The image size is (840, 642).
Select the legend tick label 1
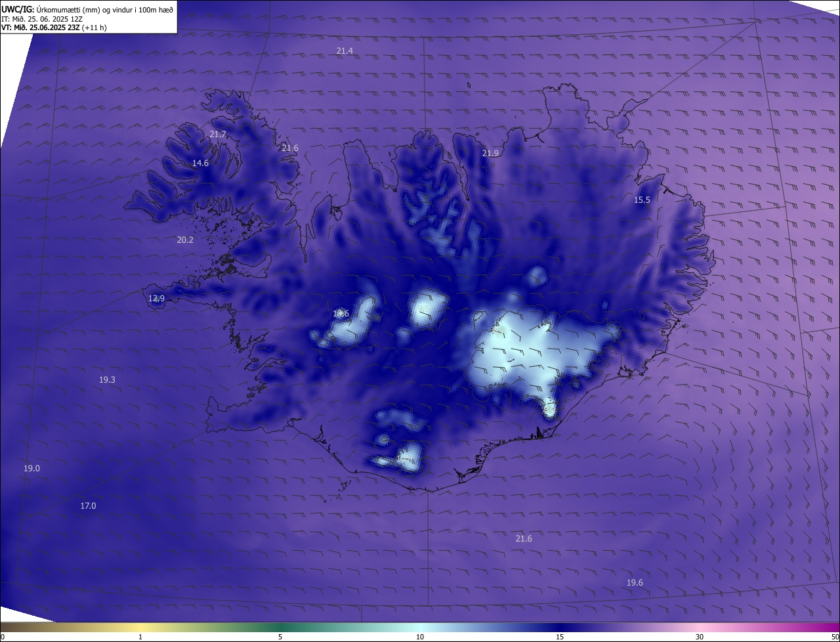coord(140,637)
